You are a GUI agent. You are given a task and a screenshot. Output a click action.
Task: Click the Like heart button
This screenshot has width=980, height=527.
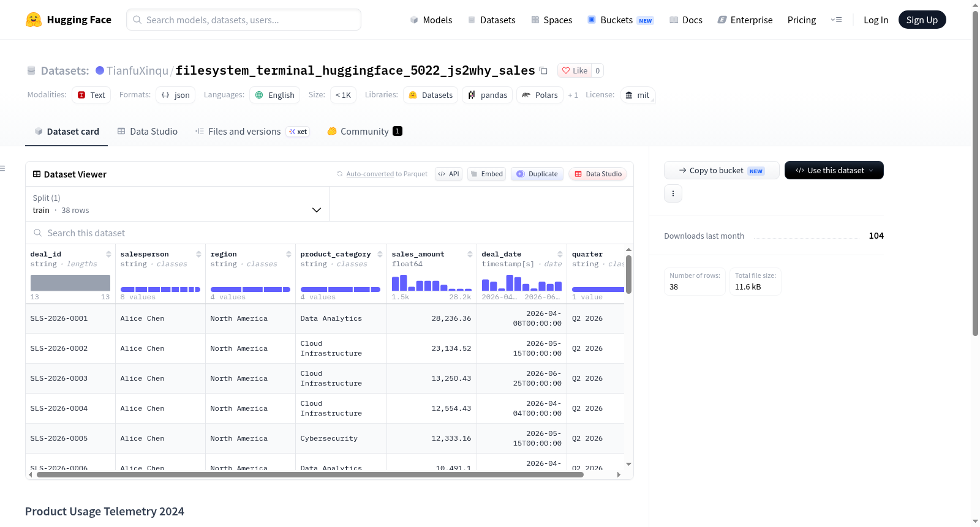[x=575, y=70]
